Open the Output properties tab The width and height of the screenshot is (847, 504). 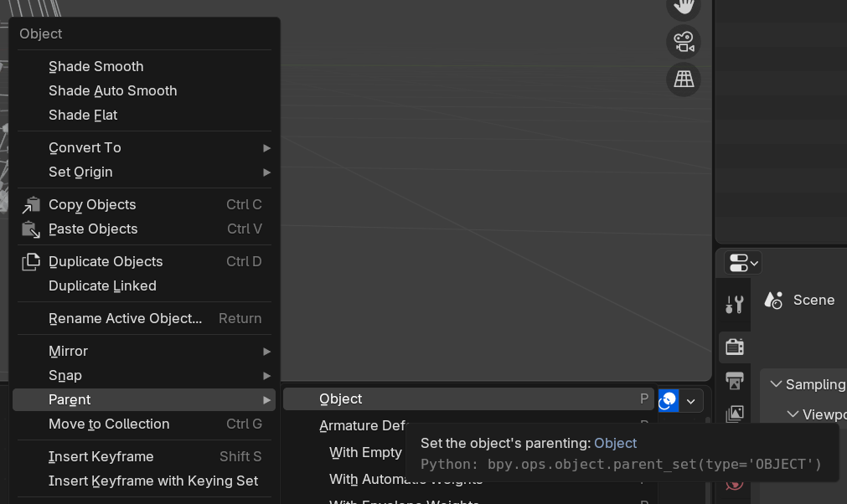tap(734, 381)
